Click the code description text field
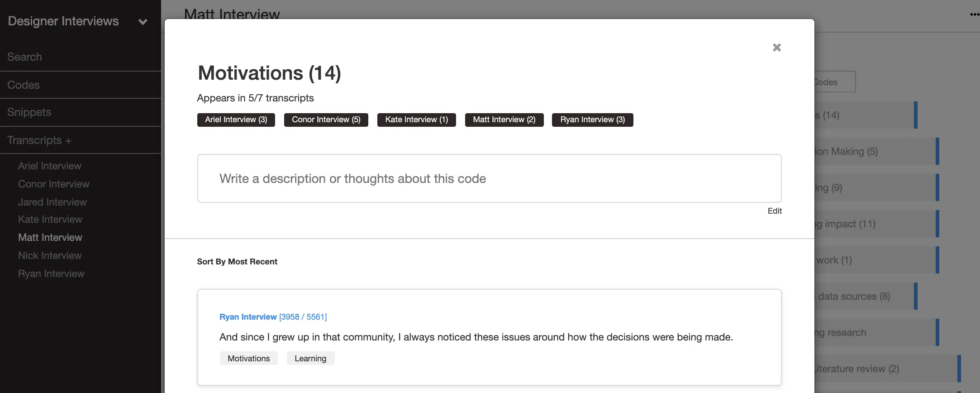Screen dimensions: 980x393 490,178
